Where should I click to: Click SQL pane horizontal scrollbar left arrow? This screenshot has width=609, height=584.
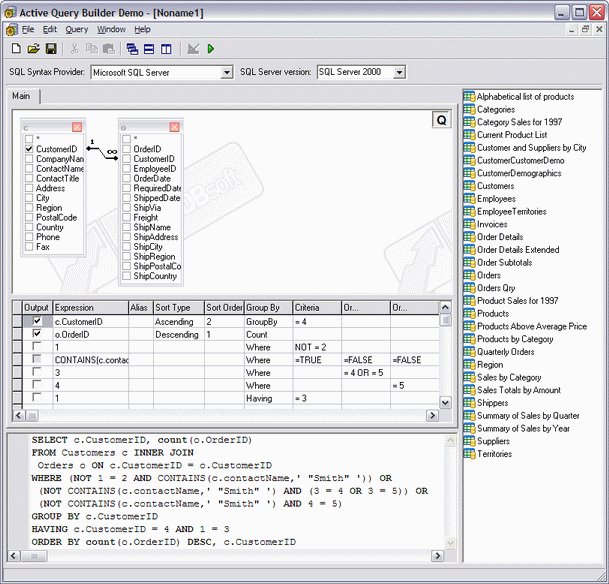pos(13,556)
